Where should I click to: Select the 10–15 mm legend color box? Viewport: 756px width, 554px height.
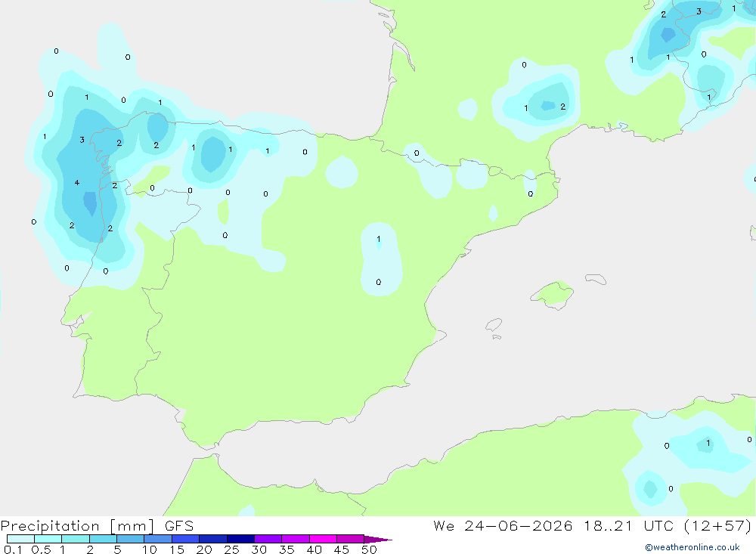click(158, 539)
